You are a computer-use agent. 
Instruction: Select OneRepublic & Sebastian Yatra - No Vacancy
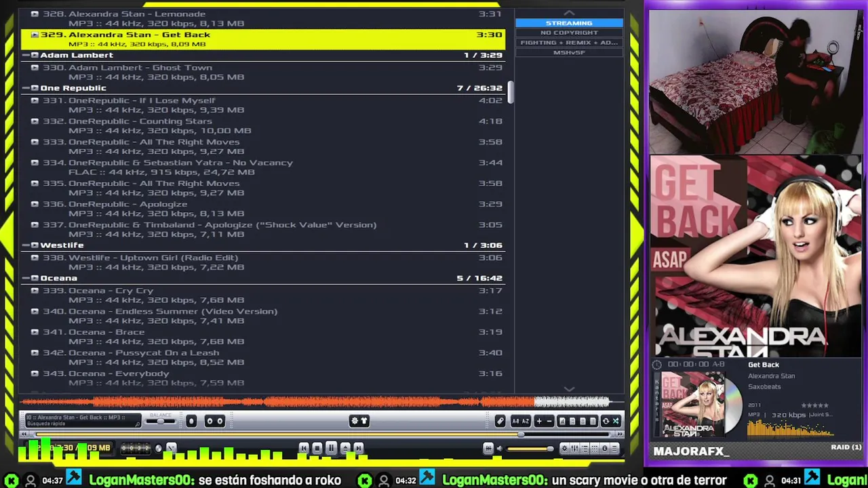(x=264, y=167)
